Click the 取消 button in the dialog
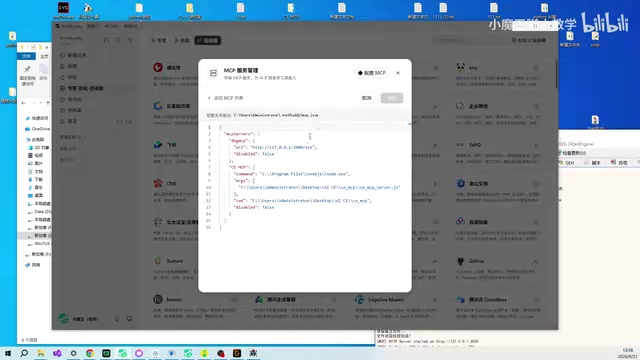The width and height of the screenshot is (640, 360). tap(367, 98)
